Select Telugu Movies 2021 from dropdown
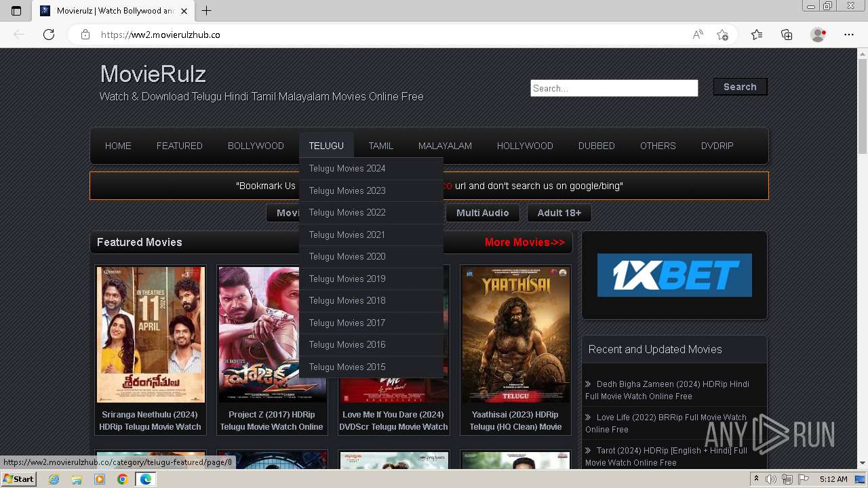This screenshot has height=488, width=868. point(371,235)
